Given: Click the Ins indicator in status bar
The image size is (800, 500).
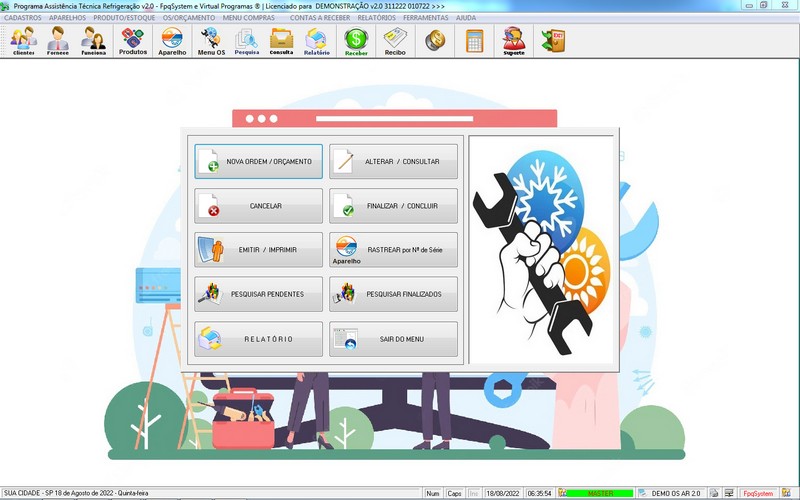Looking at the screenshot, I should [473, 493].
